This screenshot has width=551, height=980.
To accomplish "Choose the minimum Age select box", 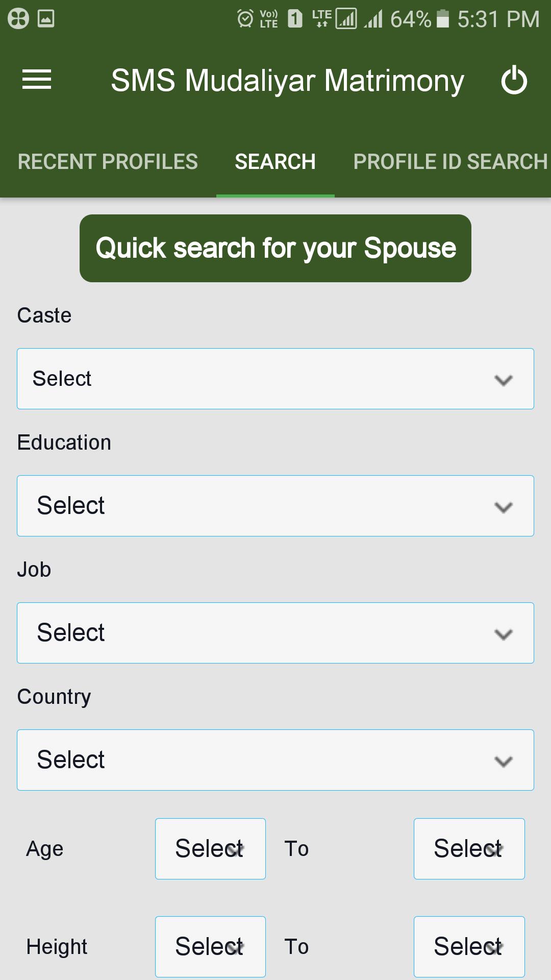I will (x=210, y=849).
